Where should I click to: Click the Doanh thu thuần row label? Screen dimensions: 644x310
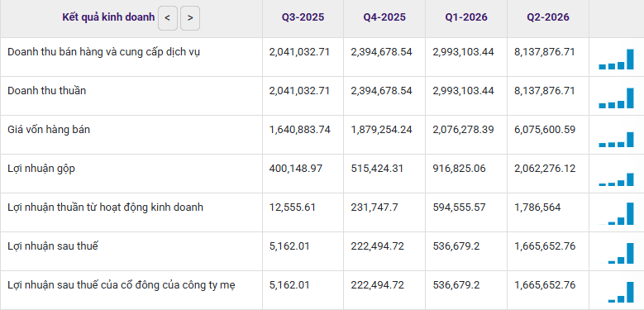[x=47, y=91]
